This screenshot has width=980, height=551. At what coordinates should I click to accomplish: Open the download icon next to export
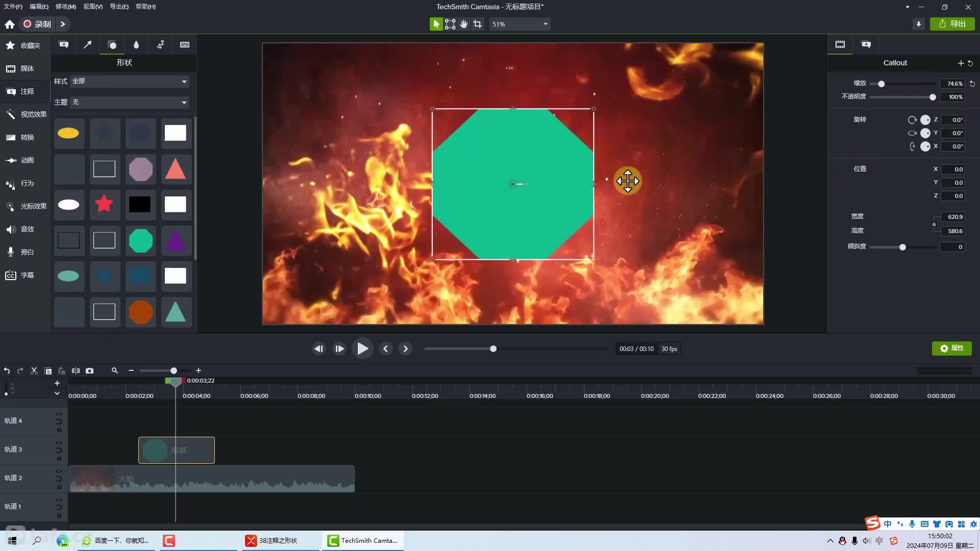click(919, 24)
